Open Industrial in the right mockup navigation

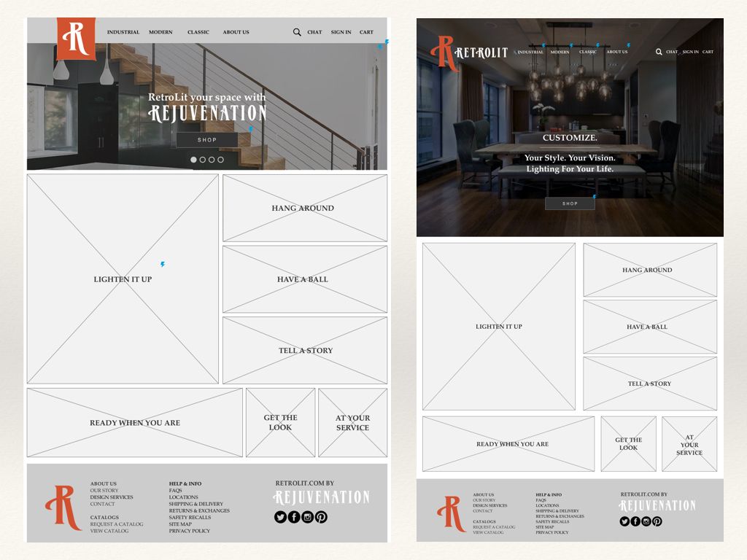tap(530, 52)
